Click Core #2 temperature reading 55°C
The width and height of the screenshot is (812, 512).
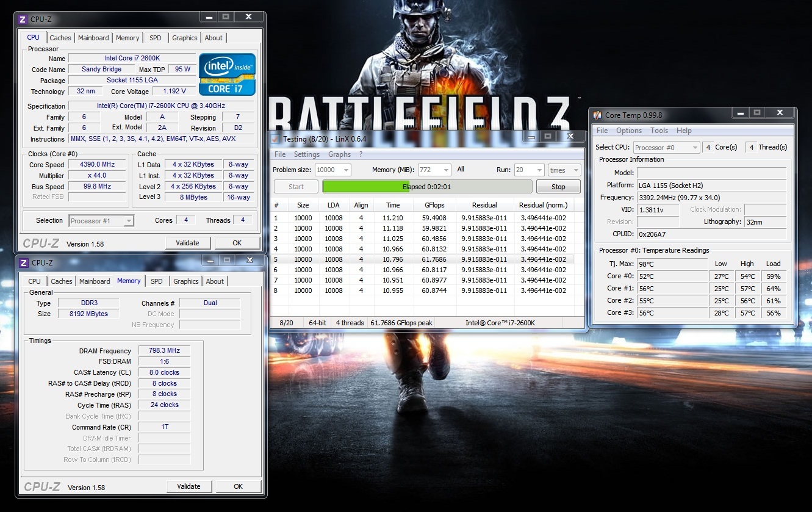(x=672, y=301)
